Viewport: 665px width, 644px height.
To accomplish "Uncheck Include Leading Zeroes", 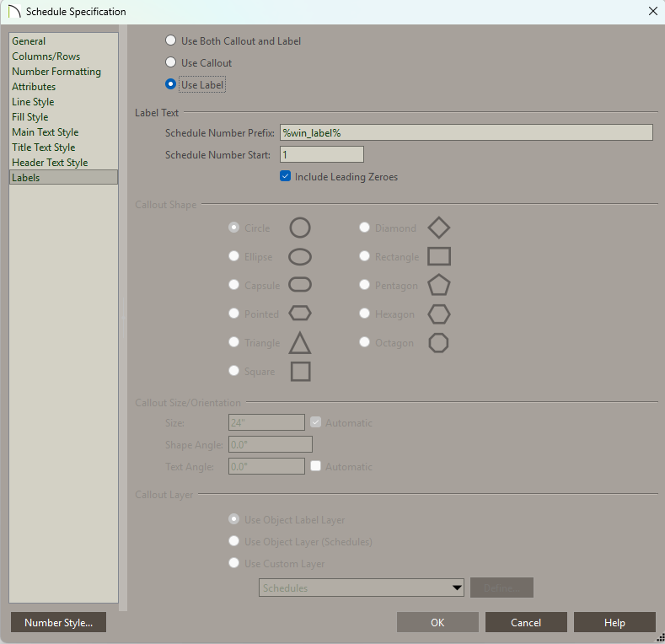I will pos(286,177).
